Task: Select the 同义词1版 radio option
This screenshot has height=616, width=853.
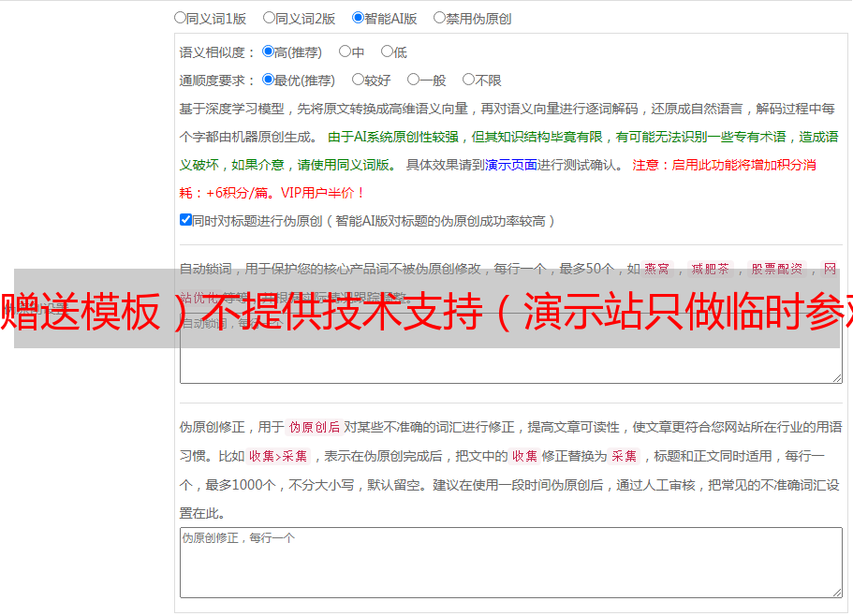Action: pos(181,18)
